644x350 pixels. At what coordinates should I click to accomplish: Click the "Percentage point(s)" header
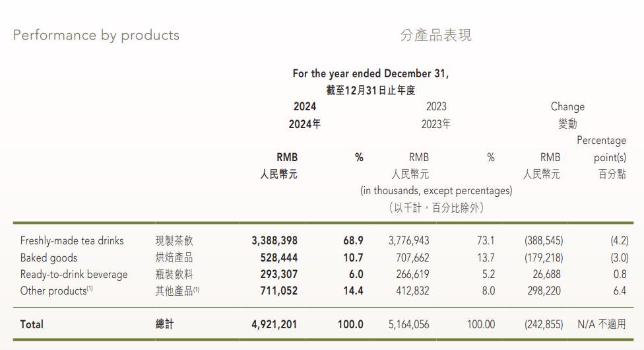click(x=601, y=149)
